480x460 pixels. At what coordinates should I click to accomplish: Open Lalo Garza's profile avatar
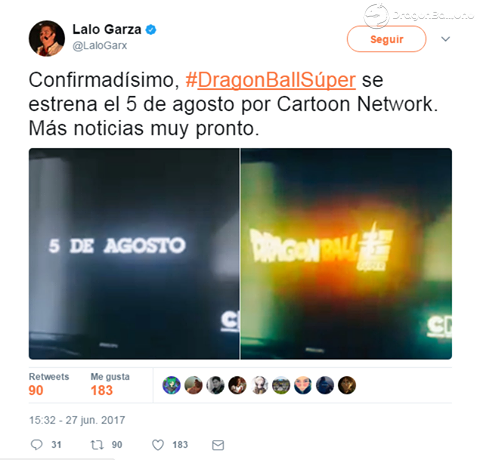point(47,38)
